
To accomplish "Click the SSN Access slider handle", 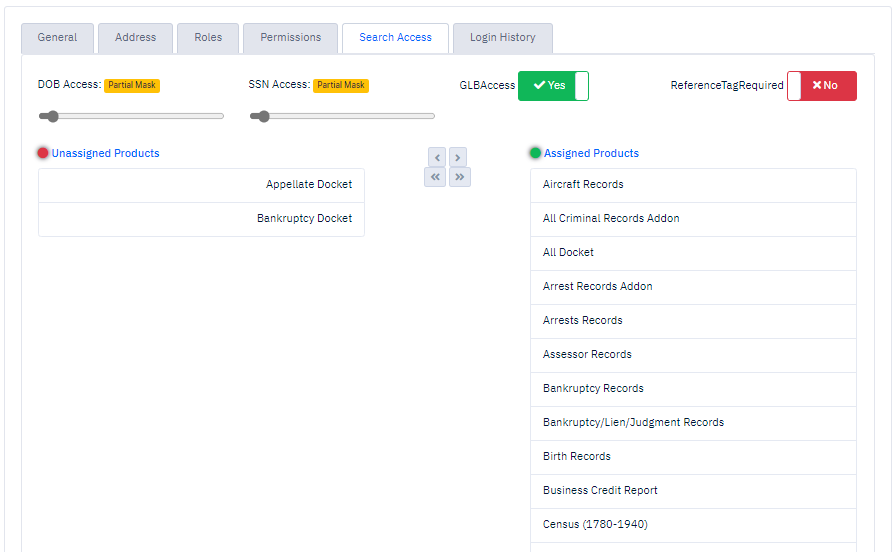I will coord(264,116).
